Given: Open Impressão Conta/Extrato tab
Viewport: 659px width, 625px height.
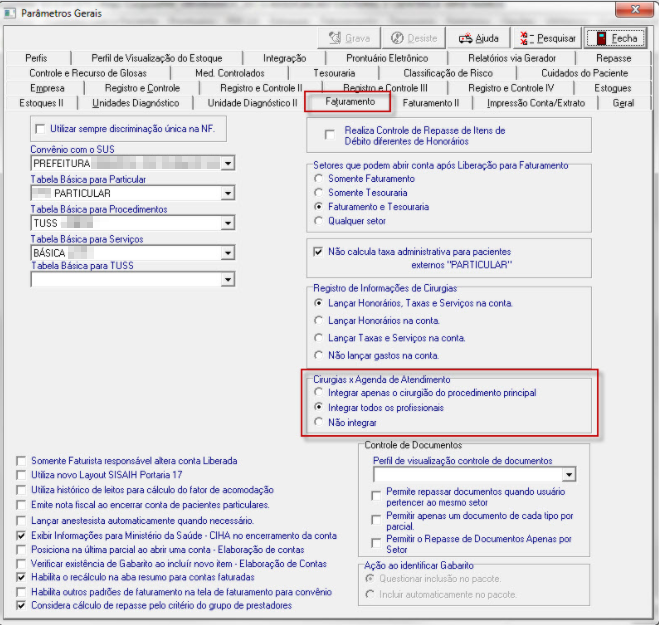Looking at the screenshot, I should [x=536, y=103].
